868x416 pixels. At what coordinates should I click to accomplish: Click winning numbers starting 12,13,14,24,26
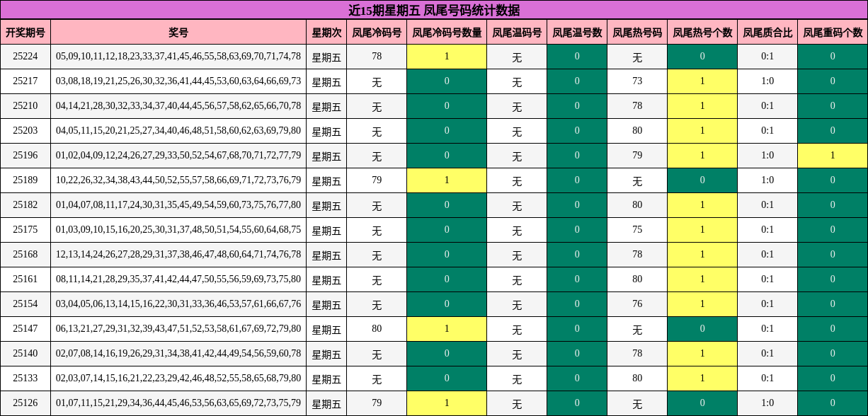(x=178, y=255)
